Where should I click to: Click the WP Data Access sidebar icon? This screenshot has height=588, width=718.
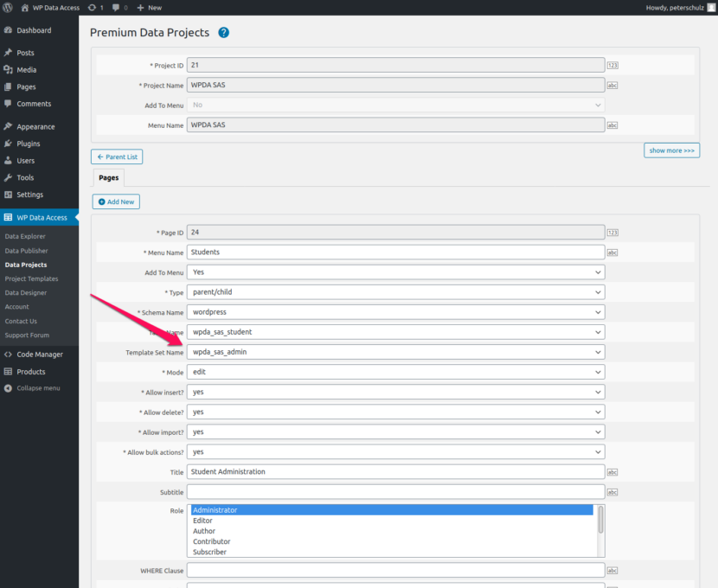point(10,217)
